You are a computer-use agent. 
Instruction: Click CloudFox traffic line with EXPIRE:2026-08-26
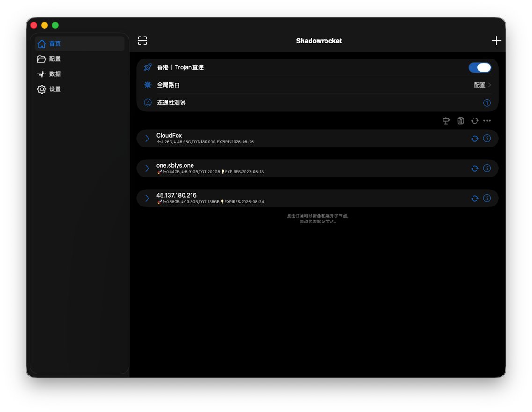coord(205,142)
